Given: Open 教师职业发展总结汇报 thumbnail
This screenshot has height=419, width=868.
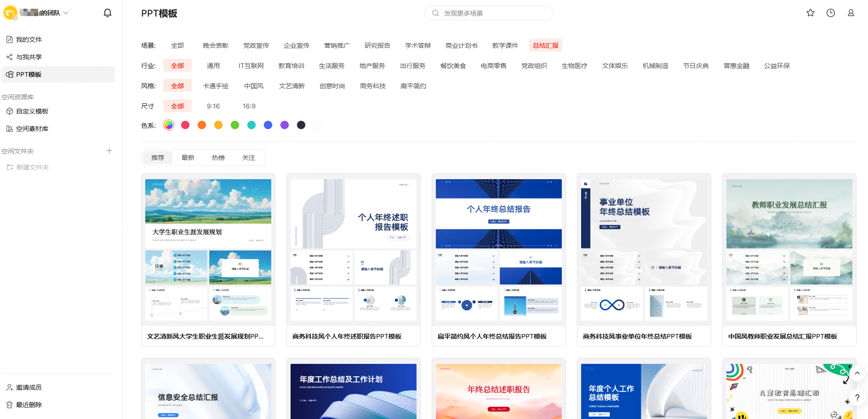Looking at the screenshot, I should [789, 250].
